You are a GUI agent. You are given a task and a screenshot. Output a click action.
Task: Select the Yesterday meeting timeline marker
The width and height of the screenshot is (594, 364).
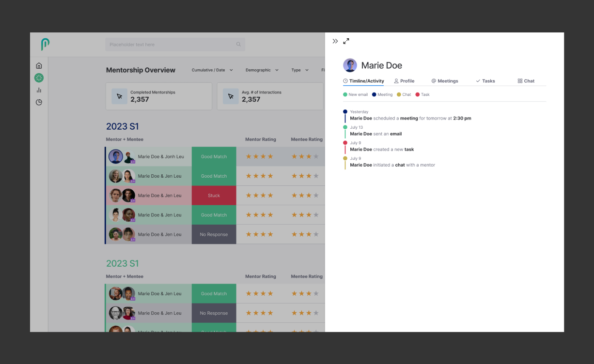(x=345, y=112)
